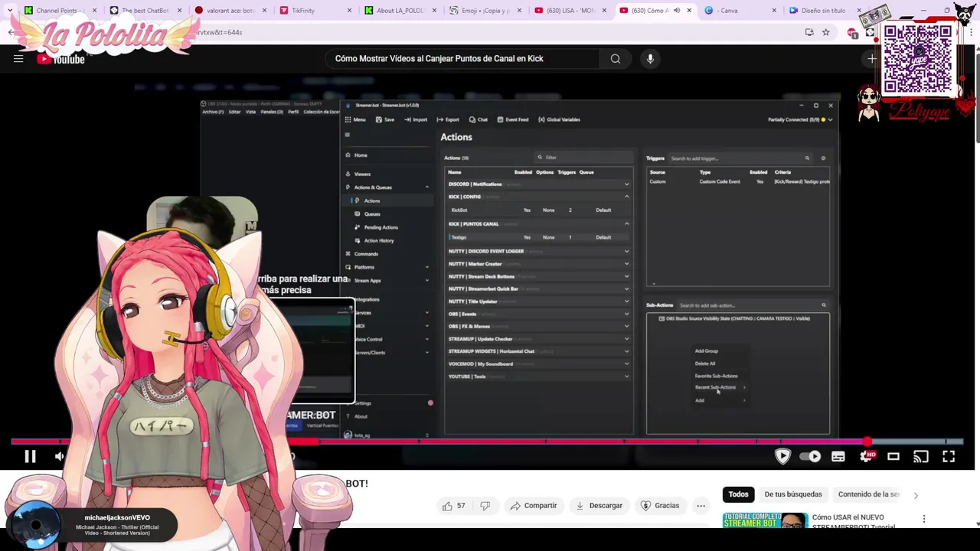Click the YouTube search box
The width and height of the screenshot is (980, 551).
(463, 59)
